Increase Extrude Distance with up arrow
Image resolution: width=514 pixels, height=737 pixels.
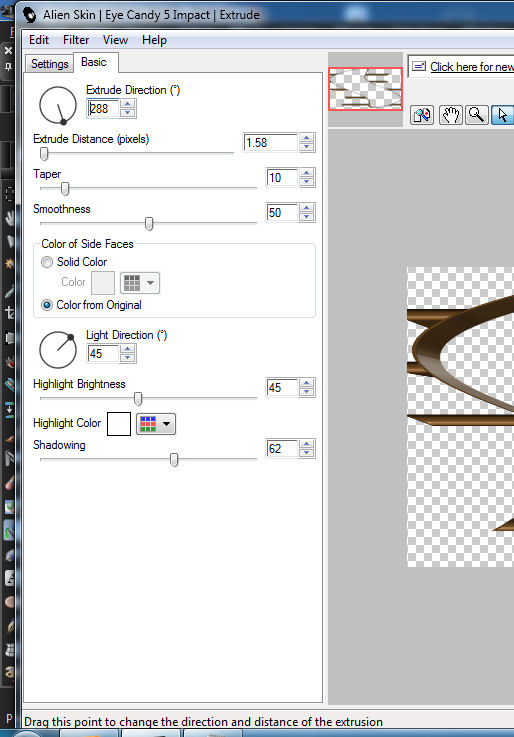pos(307,138)
